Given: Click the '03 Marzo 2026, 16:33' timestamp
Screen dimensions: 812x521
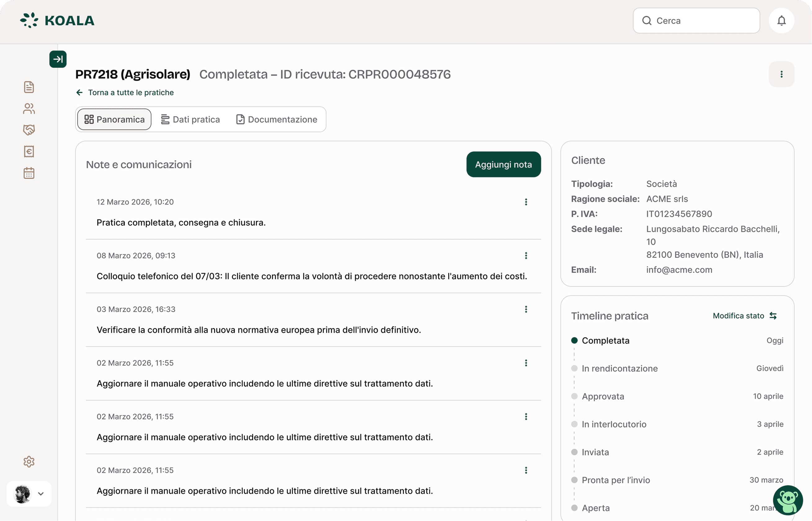Looking at the screenshot, I should point(136,309).
